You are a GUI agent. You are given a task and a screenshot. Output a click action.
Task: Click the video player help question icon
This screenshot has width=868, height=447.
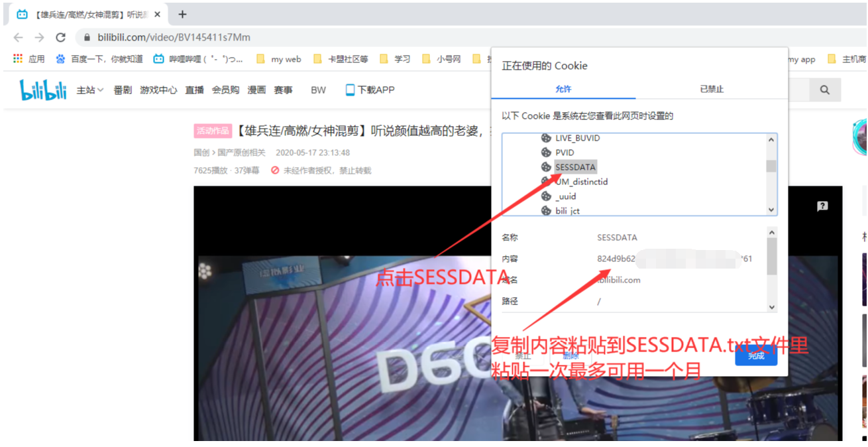pyautogui.click(x=822, y=206)
